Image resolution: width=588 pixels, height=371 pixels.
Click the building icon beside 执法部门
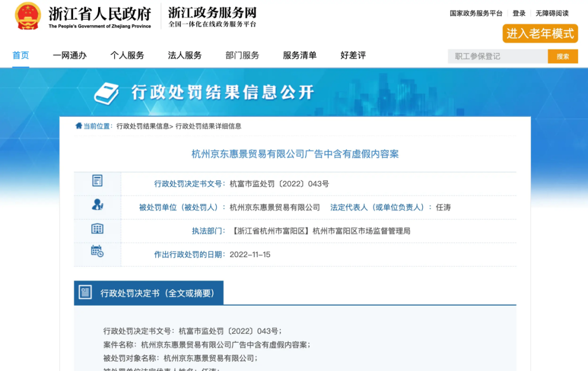click(97, 229)
